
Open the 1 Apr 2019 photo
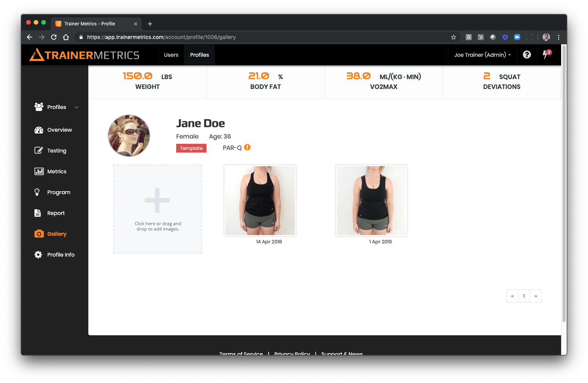click(x=372, y=201)
